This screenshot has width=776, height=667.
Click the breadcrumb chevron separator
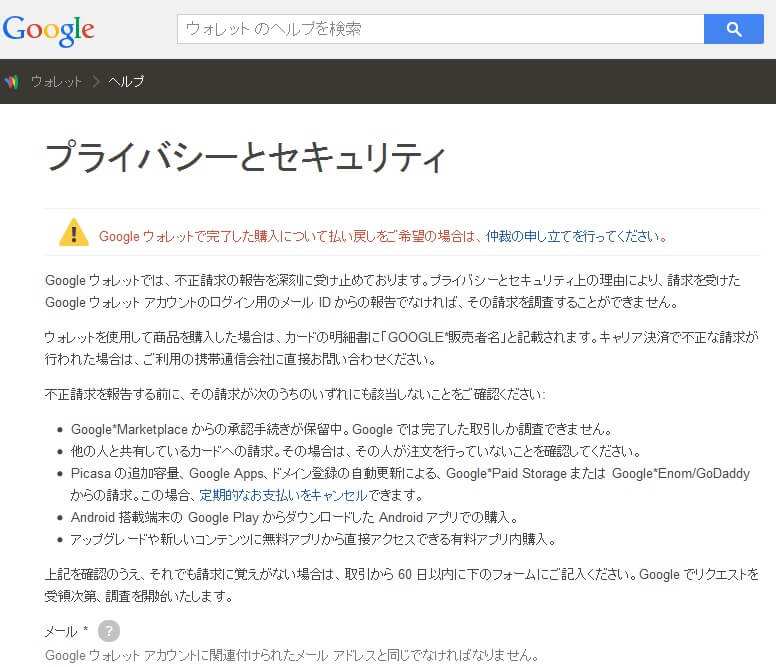click(x=96, y=82)
